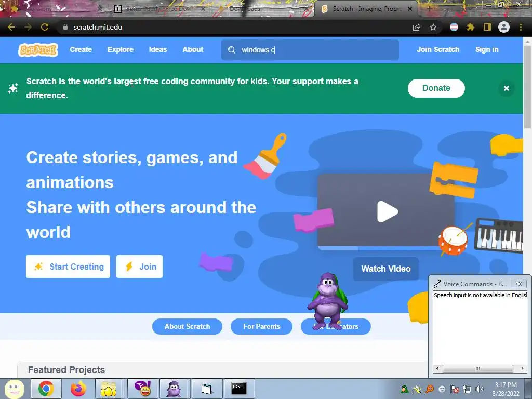532x399 pixels.
Task: Click the Voice Commands scroll right arrow
Action: tap(522, 368)
